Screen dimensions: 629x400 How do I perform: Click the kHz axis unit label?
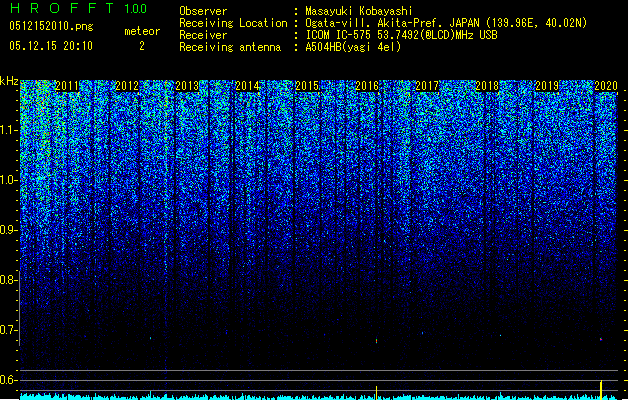point(9,81)
